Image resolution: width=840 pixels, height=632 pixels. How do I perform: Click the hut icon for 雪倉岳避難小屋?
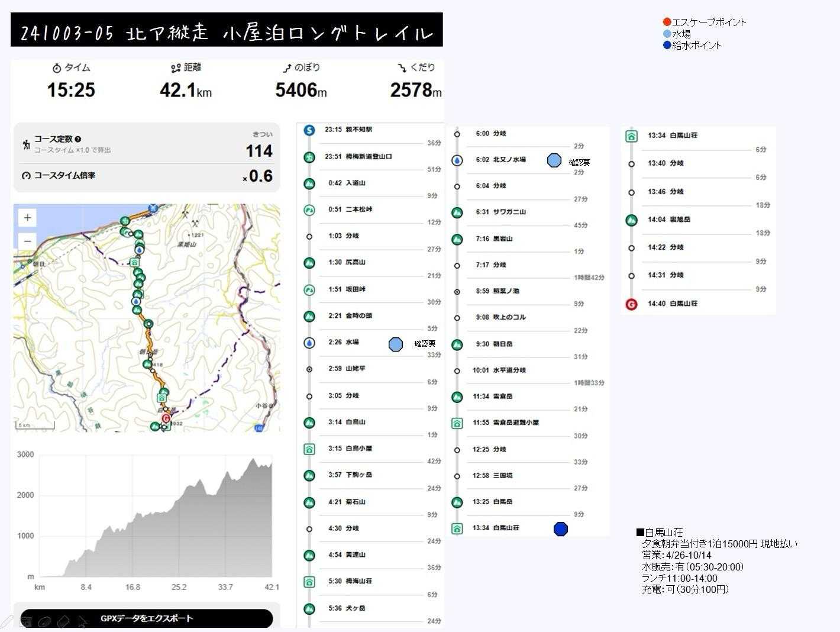click(457, 423)
